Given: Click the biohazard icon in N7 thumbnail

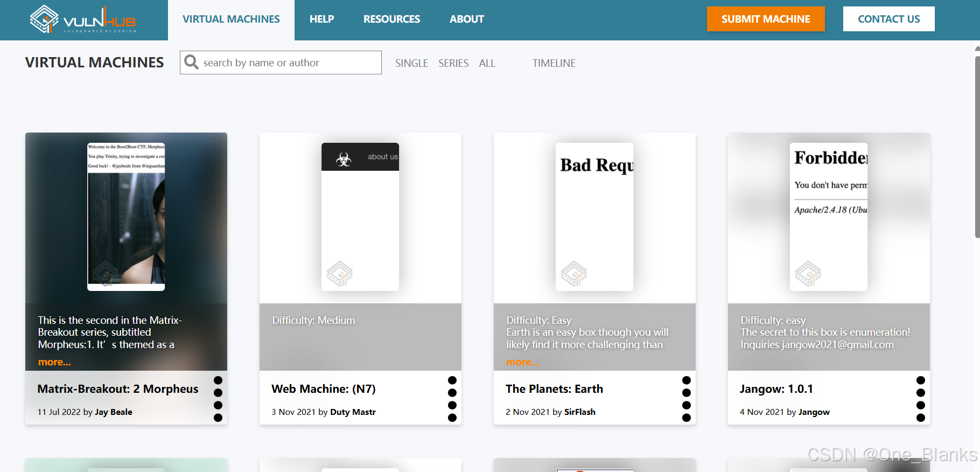Looking at the screenshot, I should point(344,159).
